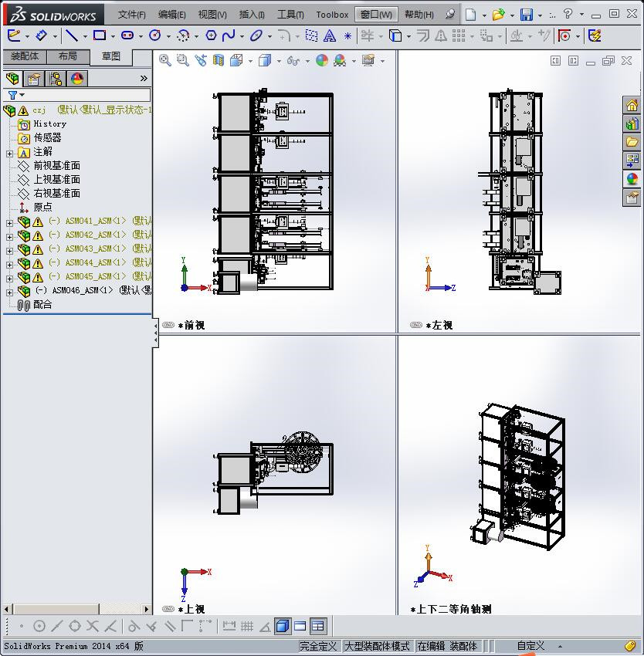Open Display Style dropdown arrow
The width and height of the screenshot is (644, 656).
tap(279, 61)
